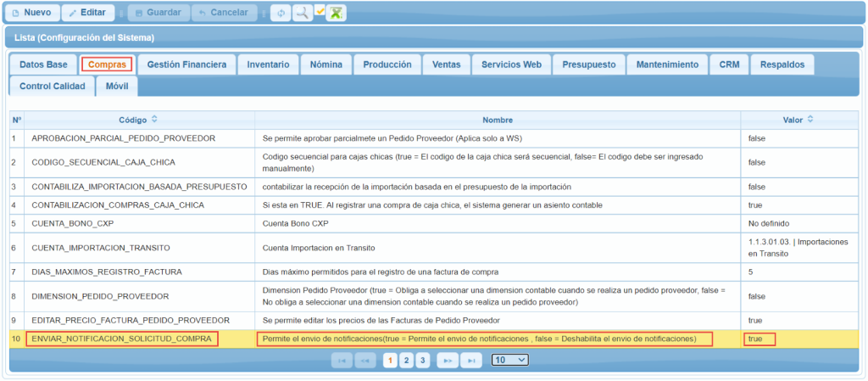Open the Producción tab

(387, 64)
